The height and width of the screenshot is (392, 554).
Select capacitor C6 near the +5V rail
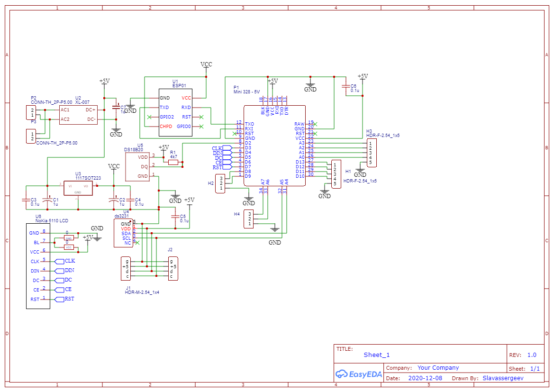[x=346, y=87]
